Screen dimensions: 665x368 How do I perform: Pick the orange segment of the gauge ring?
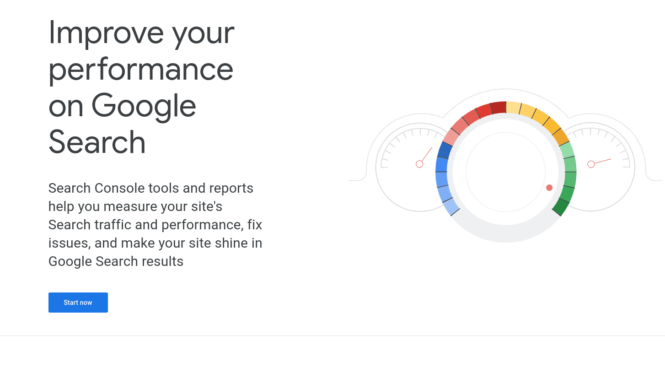(560, 137)
